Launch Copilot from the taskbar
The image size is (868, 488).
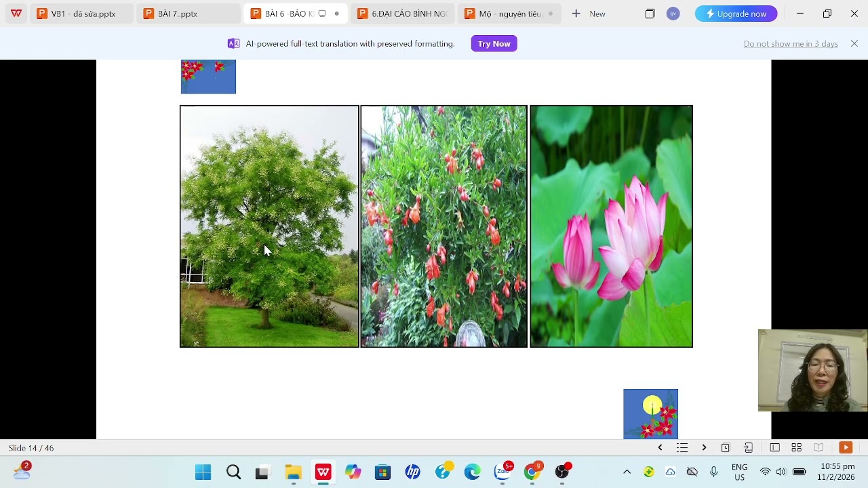point(353,472)
